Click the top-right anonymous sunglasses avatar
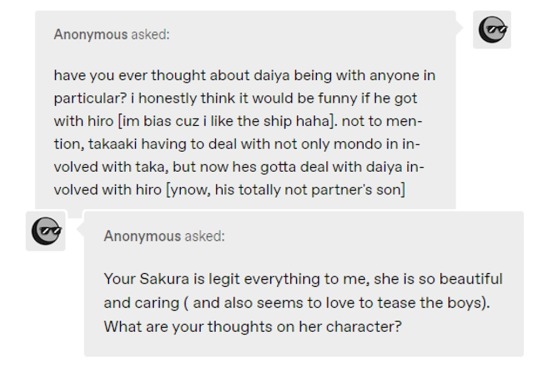The width and height of the screenshot is (540, 373). [x=492, y=30]
